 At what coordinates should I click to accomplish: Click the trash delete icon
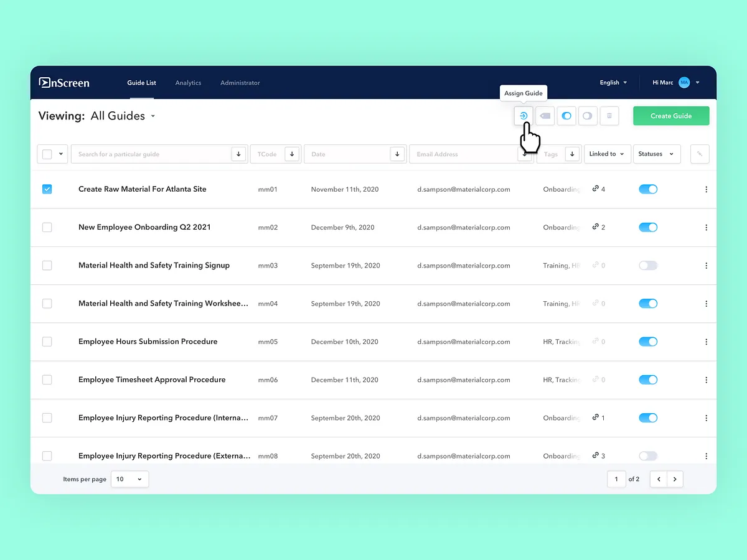click(609, 116)
